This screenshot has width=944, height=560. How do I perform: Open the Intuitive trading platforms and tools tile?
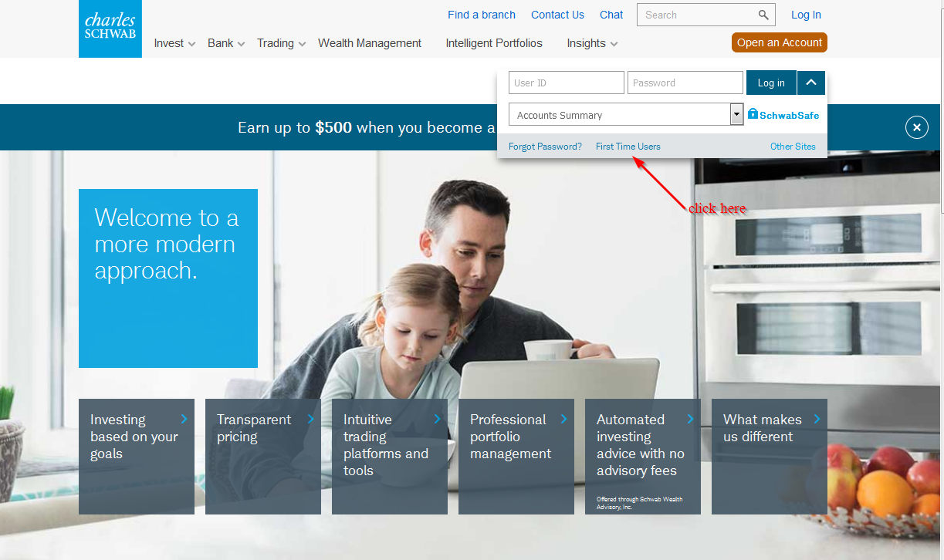pyautogui.click(x=390, y=457)
